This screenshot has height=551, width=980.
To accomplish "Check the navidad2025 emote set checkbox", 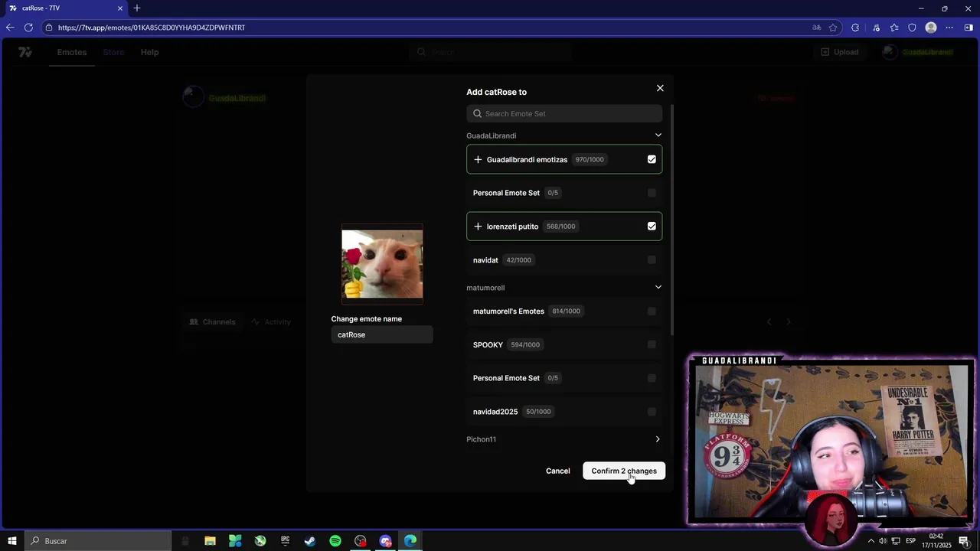I will [x=652, y=412].
